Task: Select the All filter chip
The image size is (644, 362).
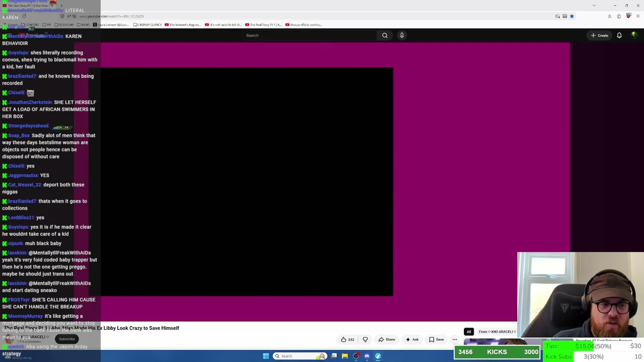Action: tap(469, 332)
